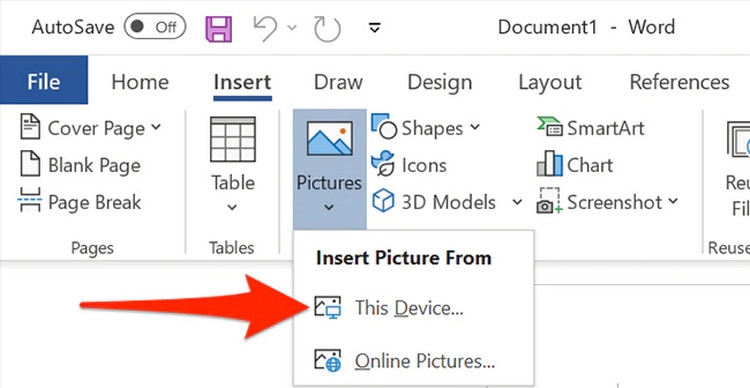Screen dimensions: 750x388
Task: Choose Online Pictures menu entry
Action: (413, 361)
